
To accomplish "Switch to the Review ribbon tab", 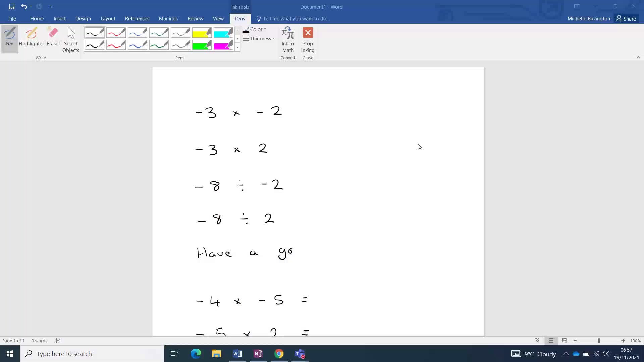I will pos(195,18).
